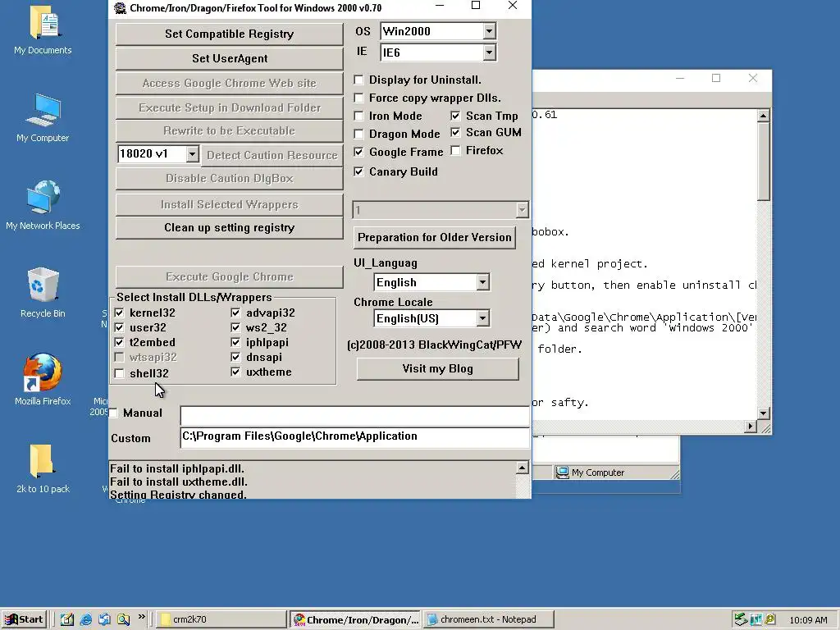
Task: Uncheck uxtheme wrapper checkbox
Action: pos(235,372)
